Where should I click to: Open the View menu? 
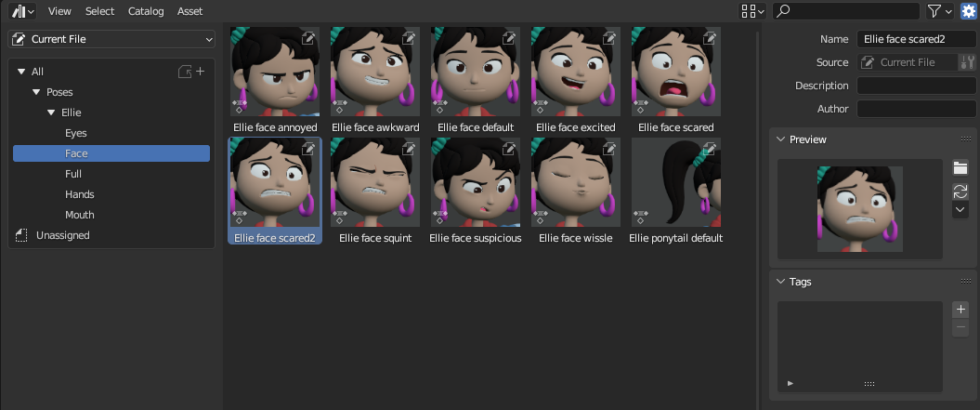pyautogui.click(x=59, y=11)
